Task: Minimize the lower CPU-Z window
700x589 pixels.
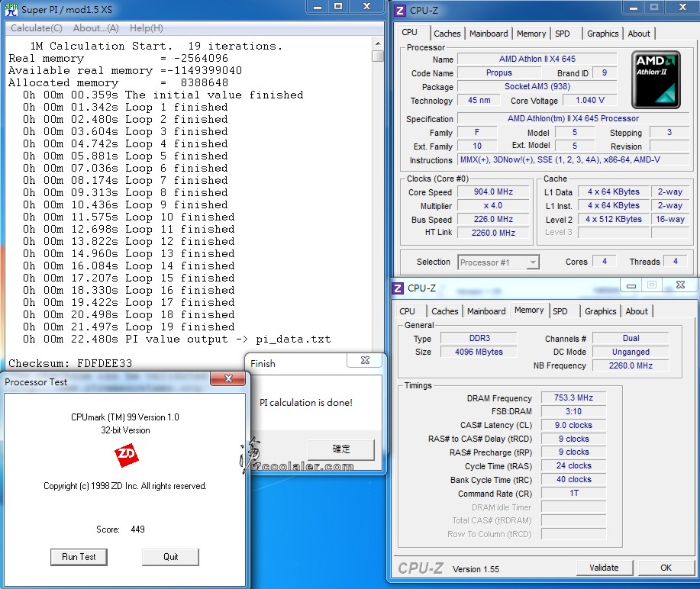Action: pos(631,285)
